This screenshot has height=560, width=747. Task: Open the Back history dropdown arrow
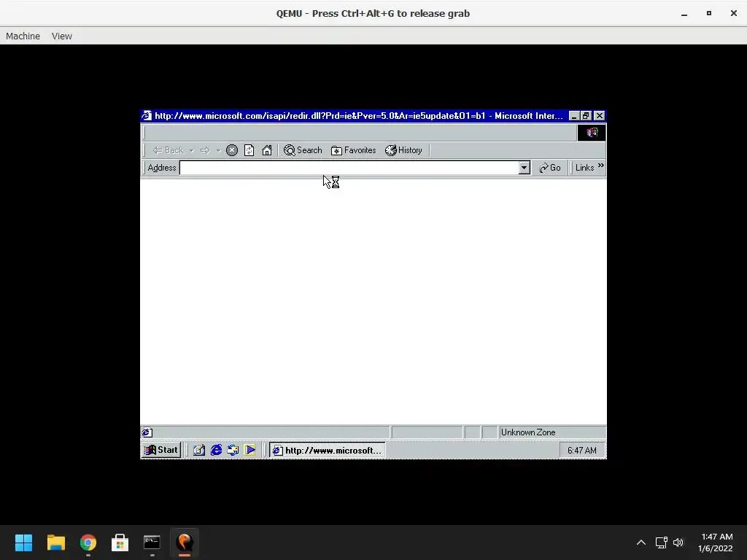tap(192, 150)
